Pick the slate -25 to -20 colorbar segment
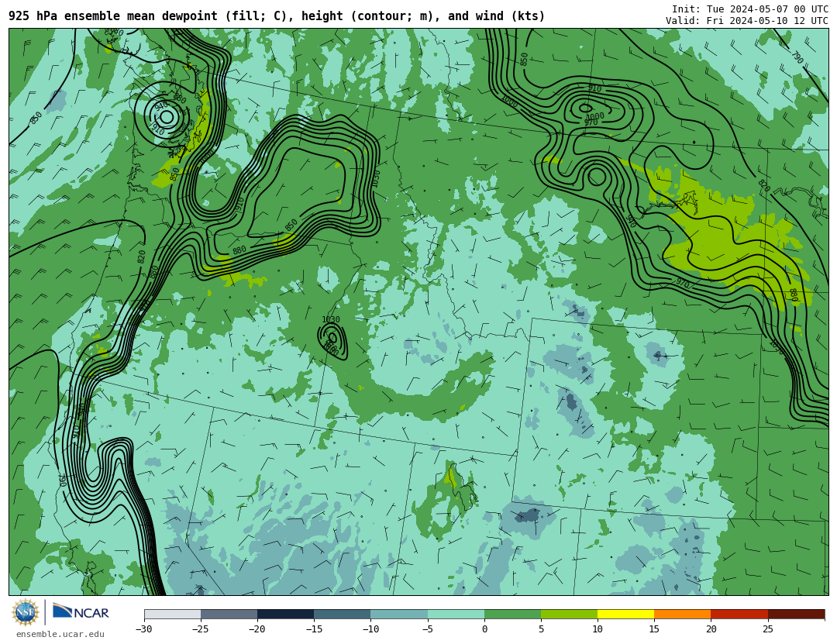The height and width of the screenshot is (644, 837). tap(229, 614)
